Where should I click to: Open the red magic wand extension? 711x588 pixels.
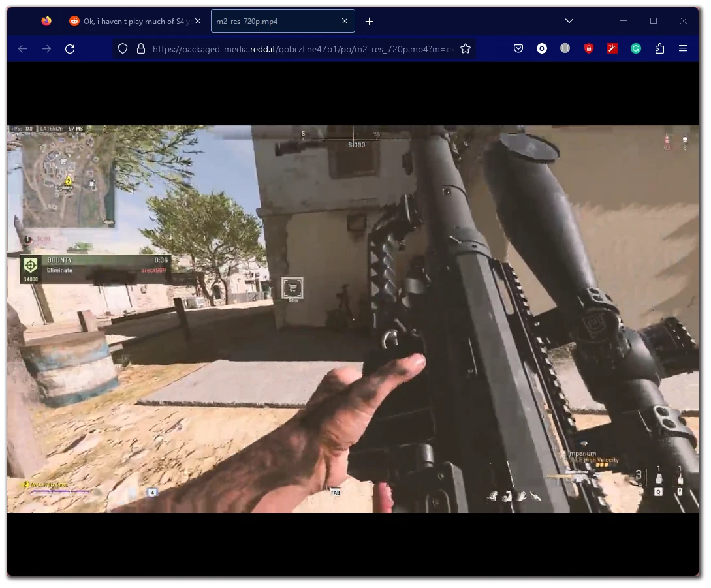point(612,48)
